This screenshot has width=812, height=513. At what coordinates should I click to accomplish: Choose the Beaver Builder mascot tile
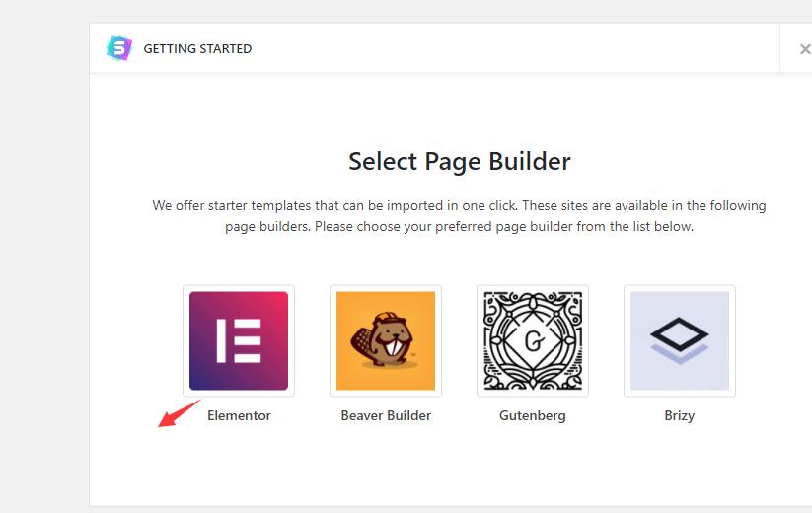[x=386, y=340]
